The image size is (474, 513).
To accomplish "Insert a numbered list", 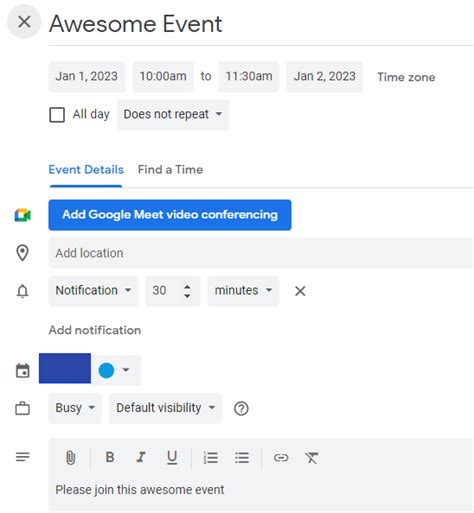I will (x=211, y=458).
